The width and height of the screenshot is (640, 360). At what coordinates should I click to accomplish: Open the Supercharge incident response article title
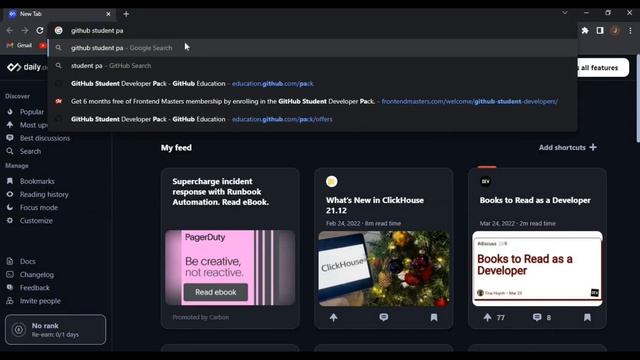(x=220, y=191)
